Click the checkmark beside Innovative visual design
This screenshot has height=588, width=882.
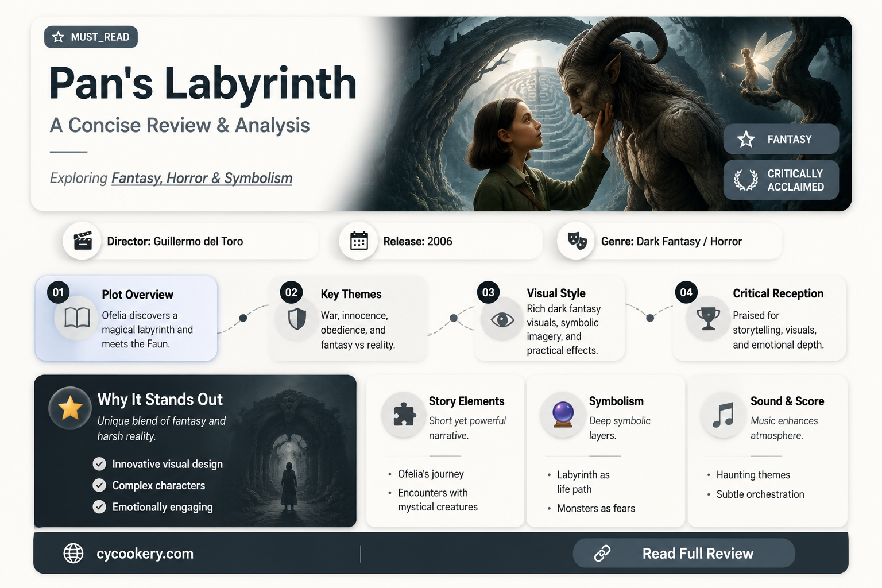point(99,464)
